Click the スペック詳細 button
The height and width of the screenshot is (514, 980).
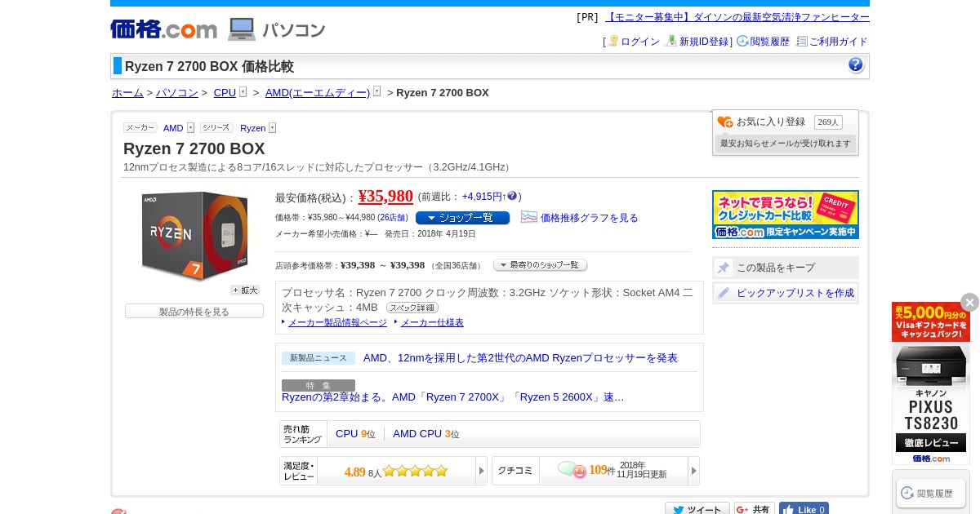tap(412, 308)
